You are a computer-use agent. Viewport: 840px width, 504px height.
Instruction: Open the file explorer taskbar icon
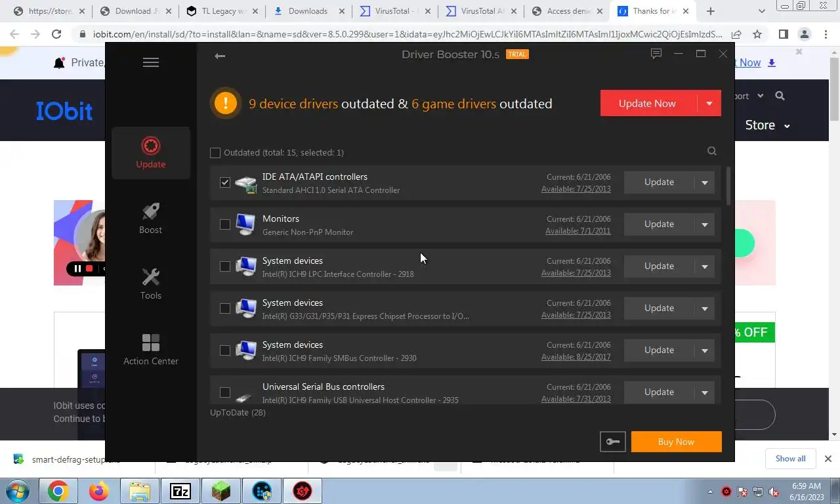click(x=139, y=491)
